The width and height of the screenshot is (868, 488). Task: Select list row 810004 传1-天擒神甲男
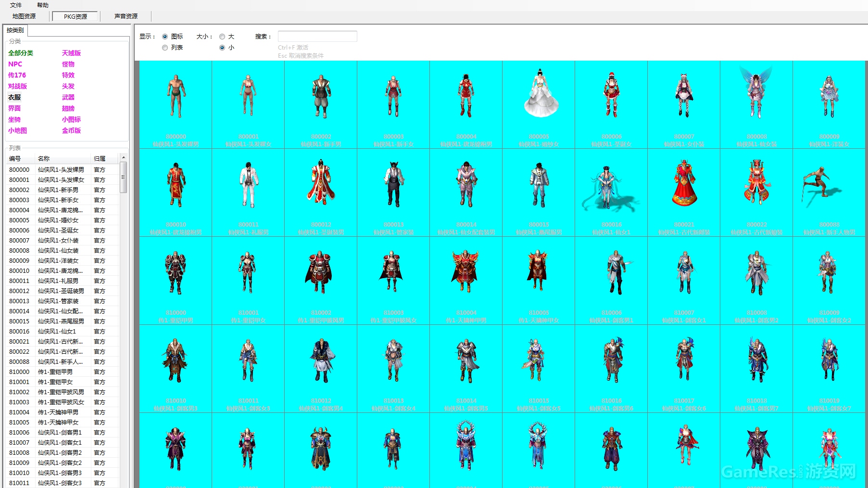(63, 412)
